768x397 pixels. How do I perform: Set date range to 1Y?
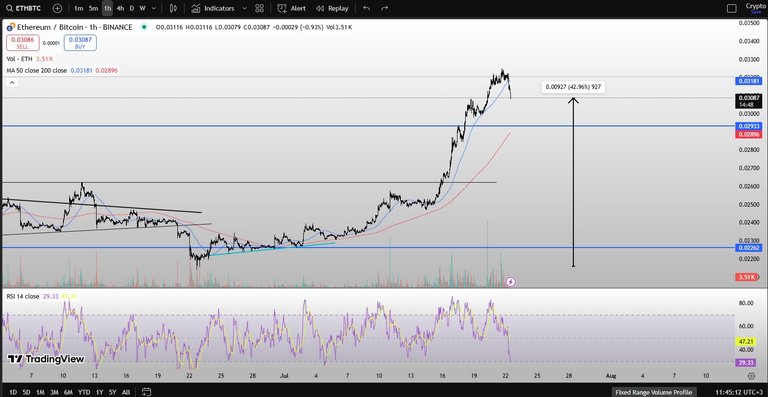(99, 392)
